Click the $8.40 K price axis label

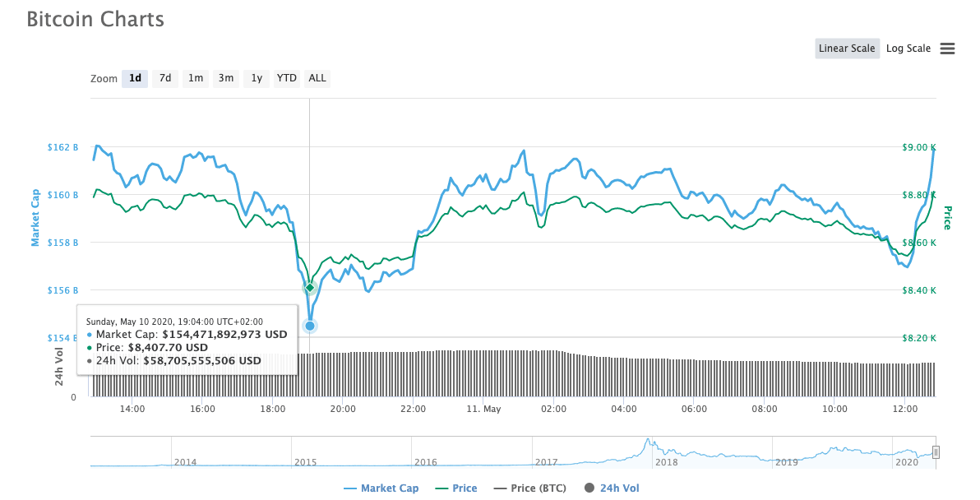[919, 290]
